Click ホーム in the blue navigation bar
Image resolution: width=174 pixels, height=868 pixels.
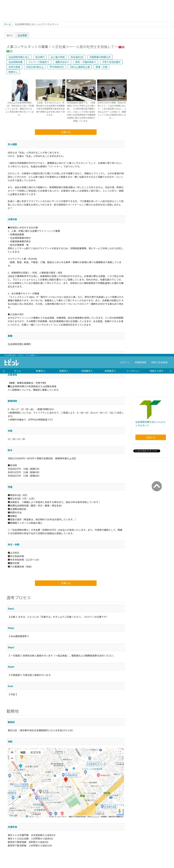[17, 371]
